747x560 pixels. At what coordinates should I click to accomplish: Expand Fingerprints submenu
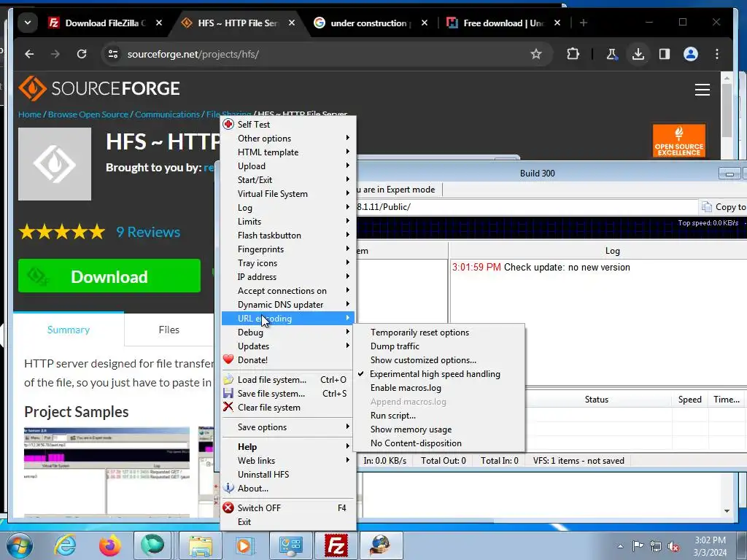pos(289,249)
